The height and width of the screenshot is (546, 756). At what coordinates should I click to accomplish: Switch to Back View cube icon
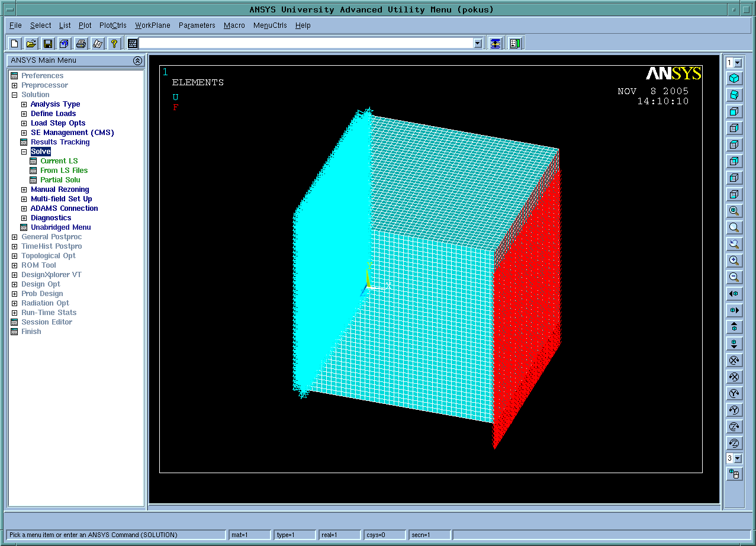pyautogui.click(x=734, y=161)
